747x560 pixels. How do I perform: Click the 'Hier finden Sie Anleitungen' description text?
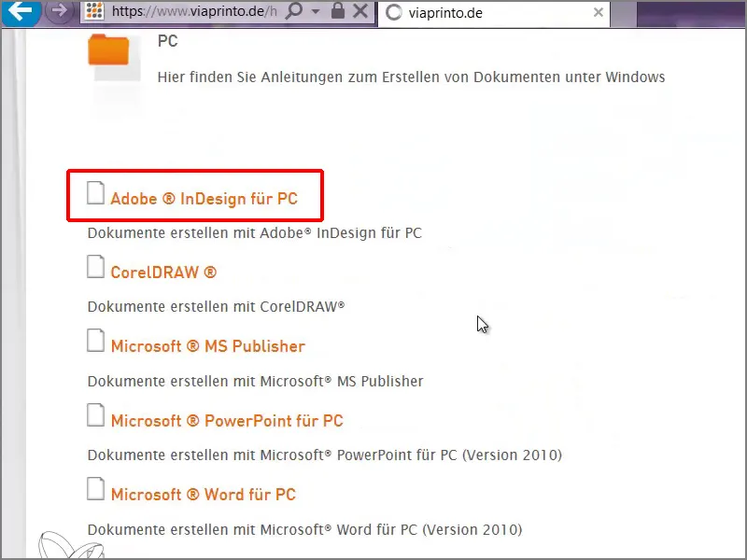[x=411, y=77]
